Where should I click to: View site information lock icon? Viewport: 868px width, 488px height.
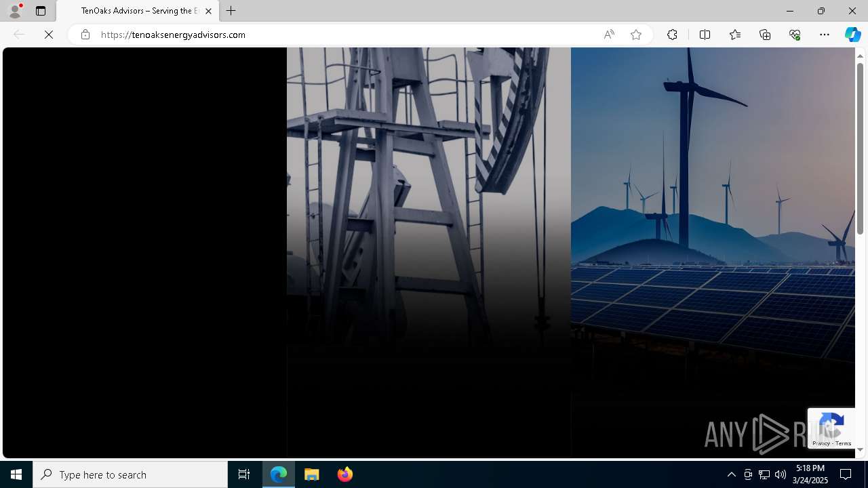click(85, 35)
